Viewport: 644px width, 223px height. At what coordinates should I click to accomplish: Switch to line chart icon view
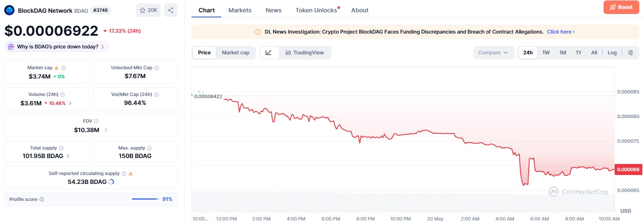coord(269,53)
